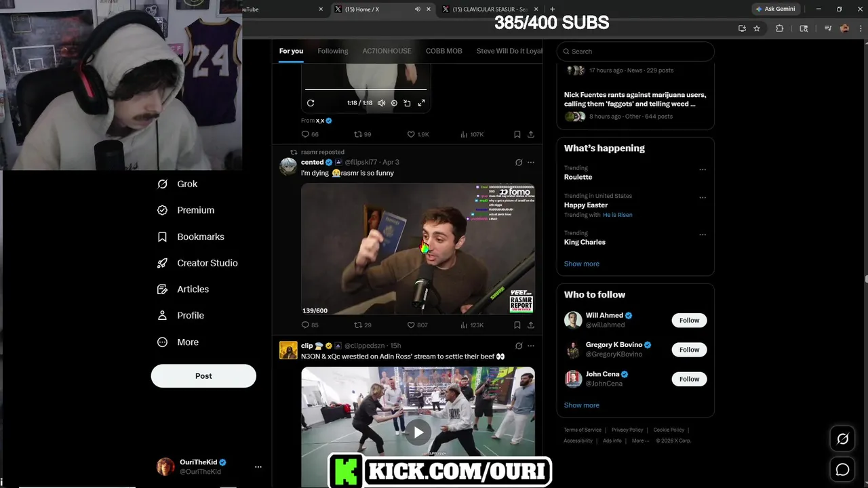
Task: Switch to the For you tab
Action: tap(291, 51)
